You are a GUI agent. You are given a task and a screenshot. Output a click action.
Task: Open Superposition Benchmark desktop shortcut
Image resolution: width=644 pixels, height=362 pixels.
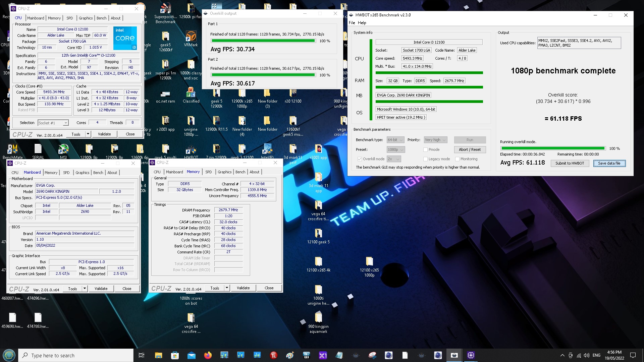click(x=165, y=13)
